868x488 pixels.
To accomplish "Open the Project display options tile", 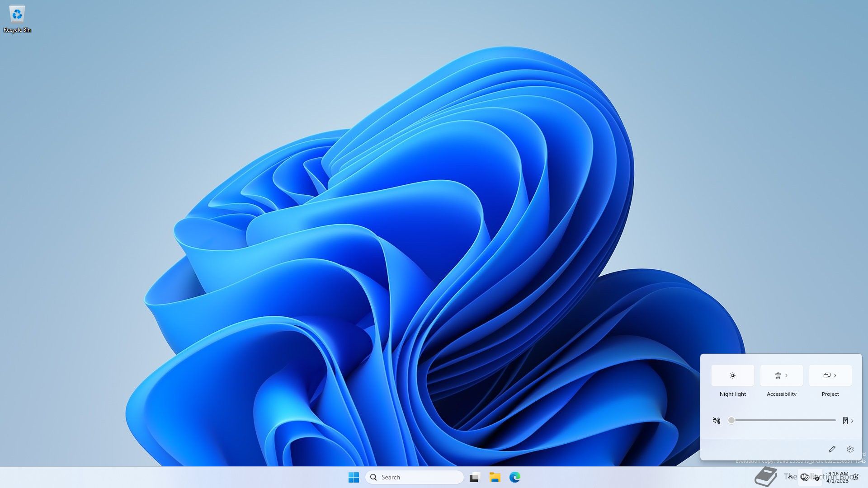I will point(830,375).
